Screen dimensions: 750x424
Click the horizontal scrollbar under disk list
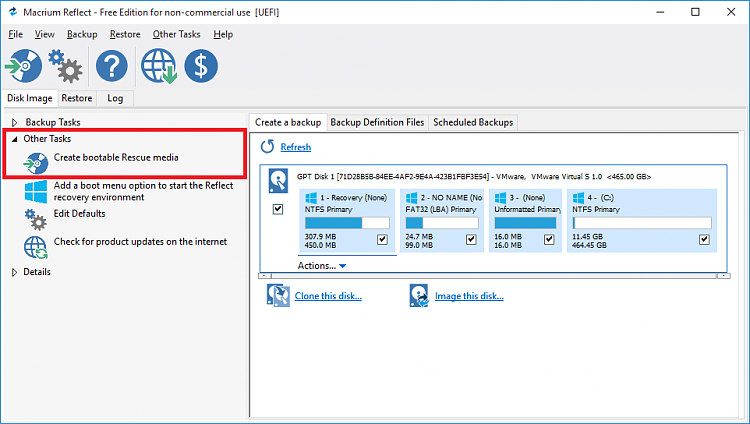pyautogui.click(x=494, y=276)
